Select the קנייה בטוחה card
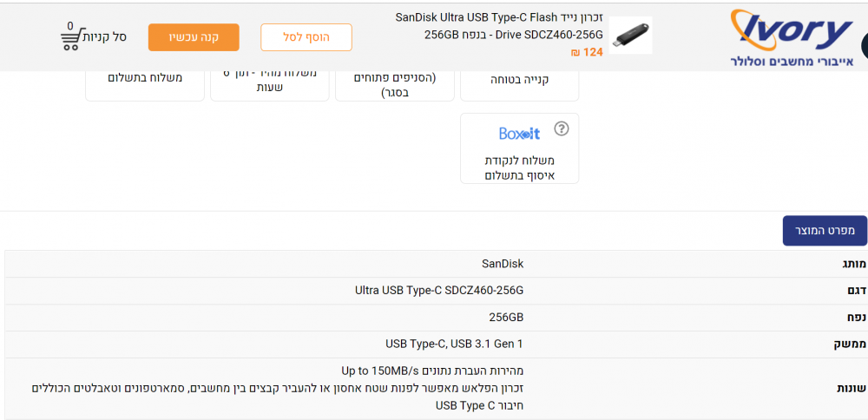Image resolution: width=868 pixels, height=420 pixels. point(519,86)
